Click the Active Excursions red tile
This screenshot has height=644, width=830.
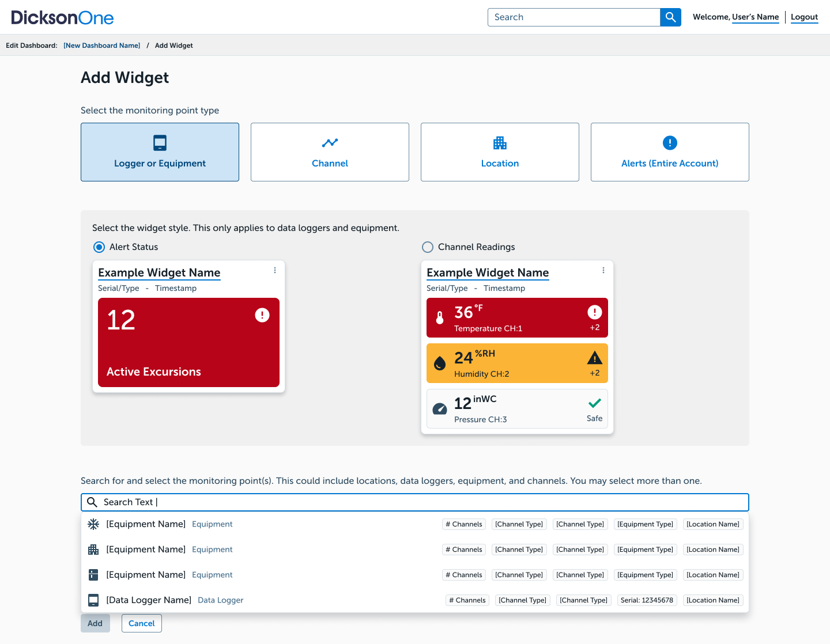[188, 342]
